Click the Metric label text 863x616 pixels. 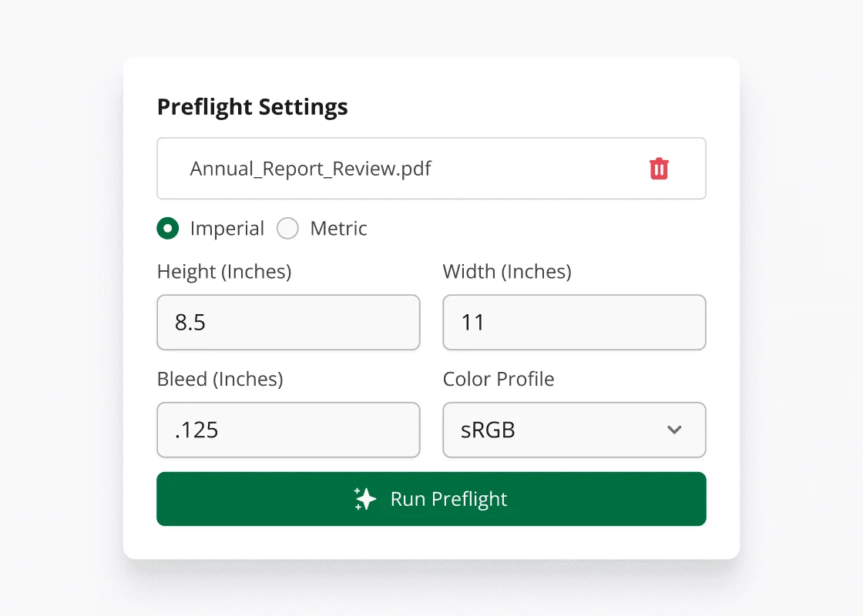[338, 228]
